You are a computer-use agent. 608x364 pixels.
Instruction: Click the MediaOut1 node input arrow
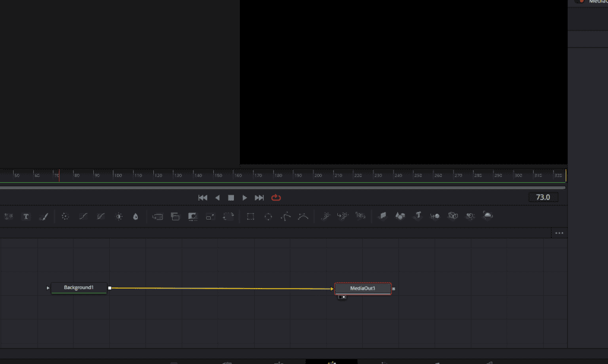pyautogui.click(x=332, y=289)
